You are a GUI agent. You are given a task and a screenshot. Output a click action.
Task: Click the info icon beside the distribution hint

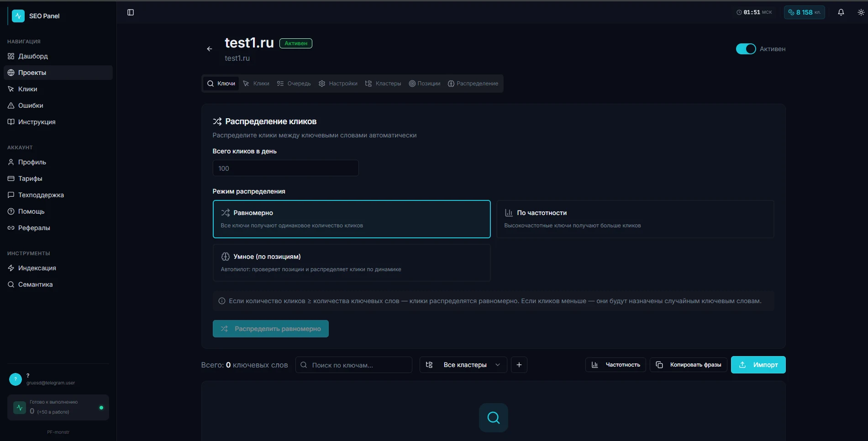[222, 301]
